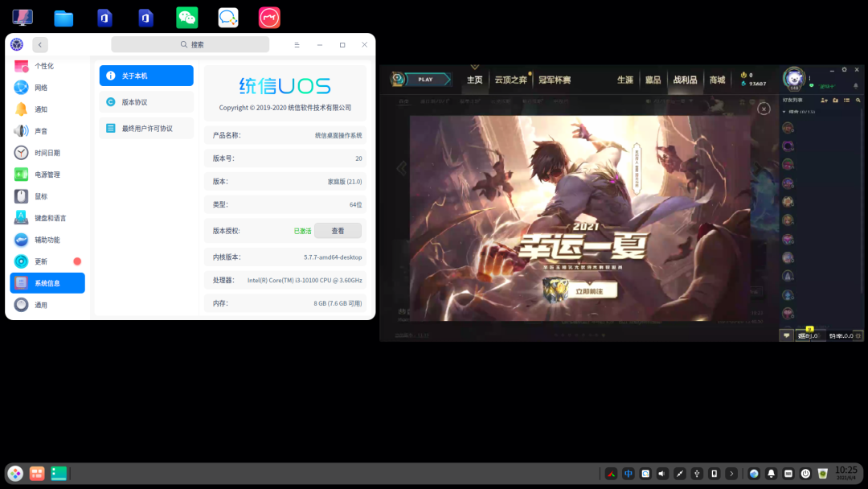Open the 鼠标 mouse settings icon
868x489 pixels.
click(x=21, y=196)
